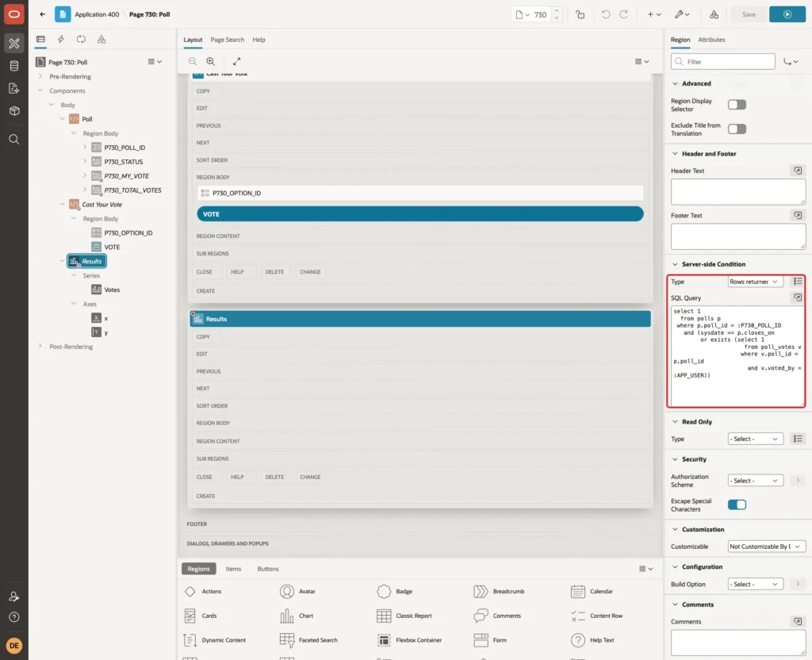Open Shared Components toolbar icon
812x660 pixels.
point(714,14)
